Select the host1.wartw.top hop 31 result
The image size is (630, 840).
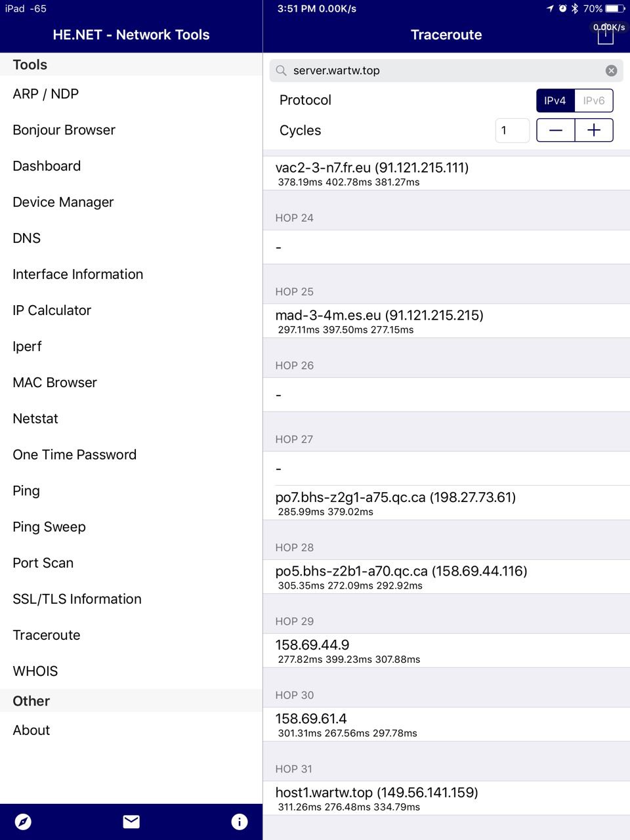click(x=446, y=798)
